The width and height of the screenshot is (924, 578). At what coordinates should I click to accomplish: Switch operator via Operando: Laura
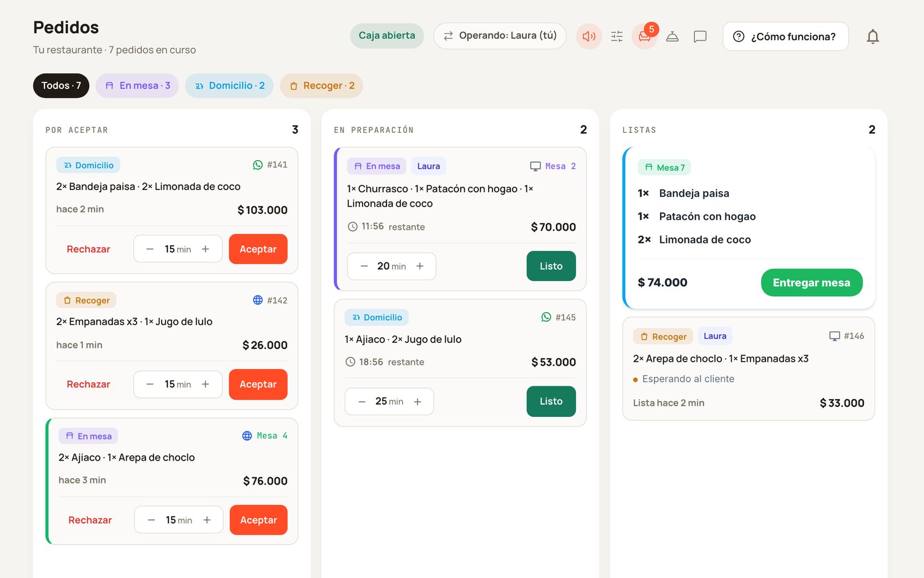[x=500, y=36]
